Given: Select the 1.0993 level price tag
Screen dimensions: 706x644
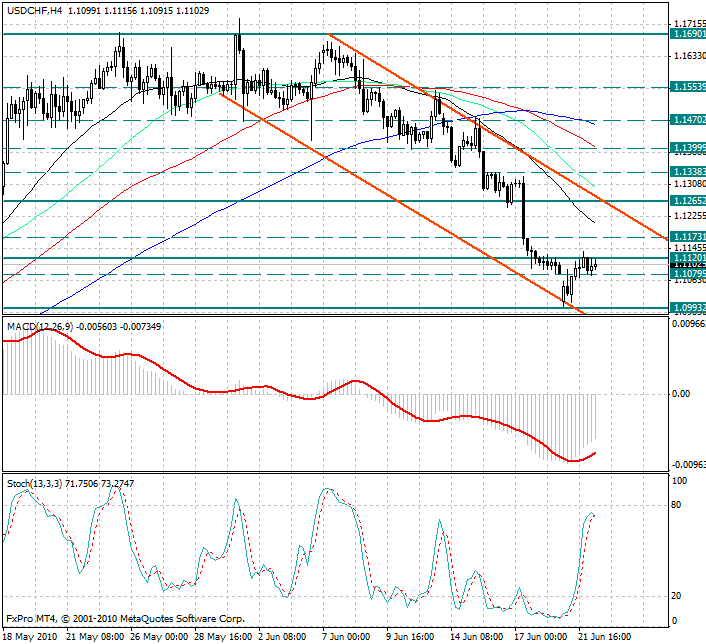Looking at the screenshot, I should tap(688, 308).
